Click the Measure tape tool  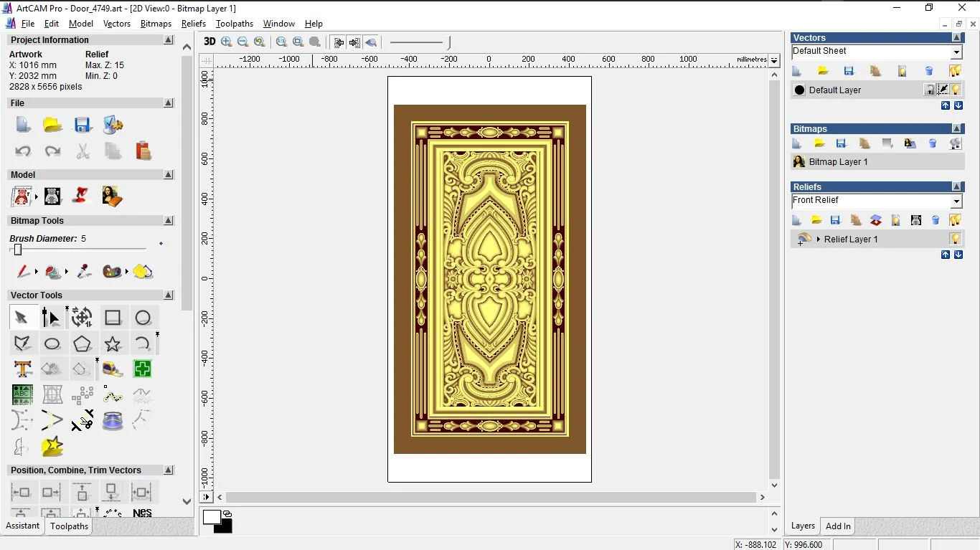coord(112,369)
